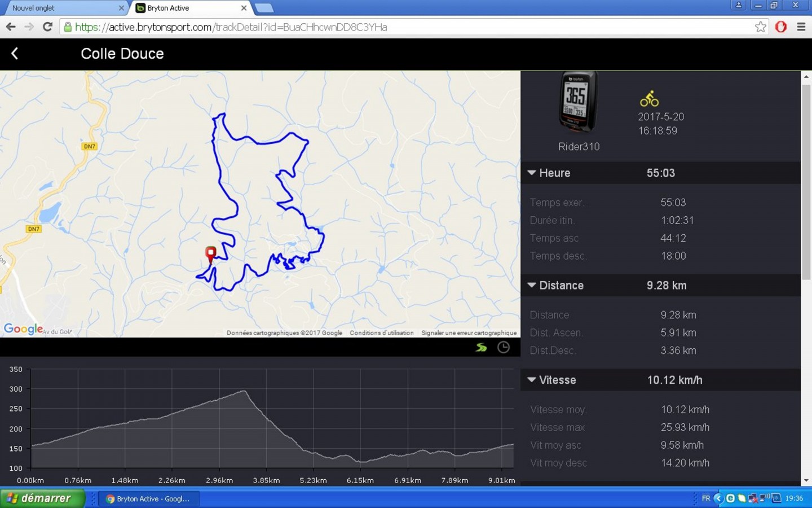Click the Temps desc. value 18:00

673,256
